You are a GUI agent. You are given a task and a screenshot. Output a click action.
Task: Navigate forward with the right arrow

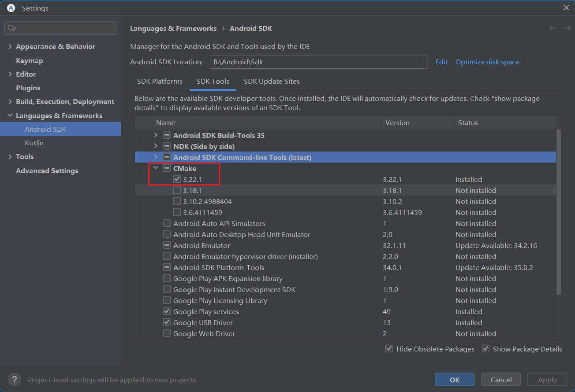pos(567,28)
